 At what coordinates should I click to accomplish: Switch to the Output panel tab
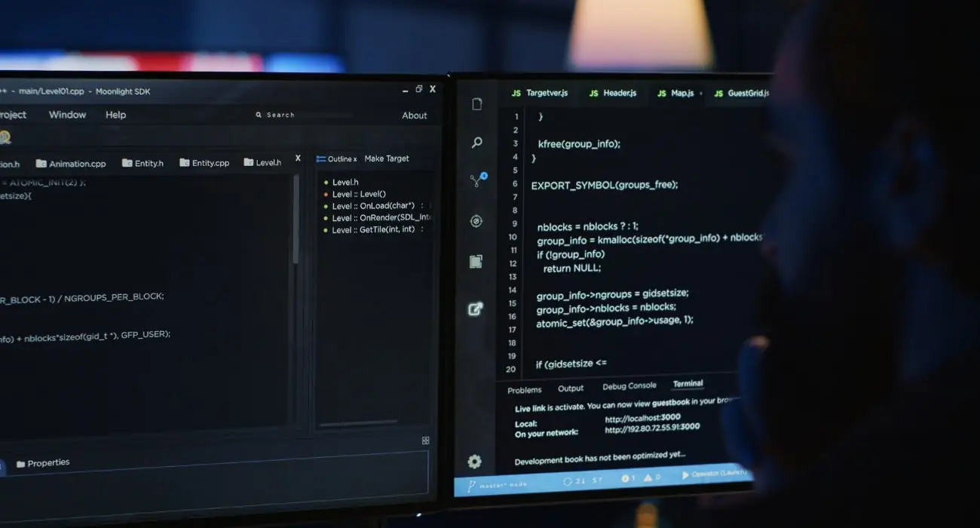(x=571, y=388)
